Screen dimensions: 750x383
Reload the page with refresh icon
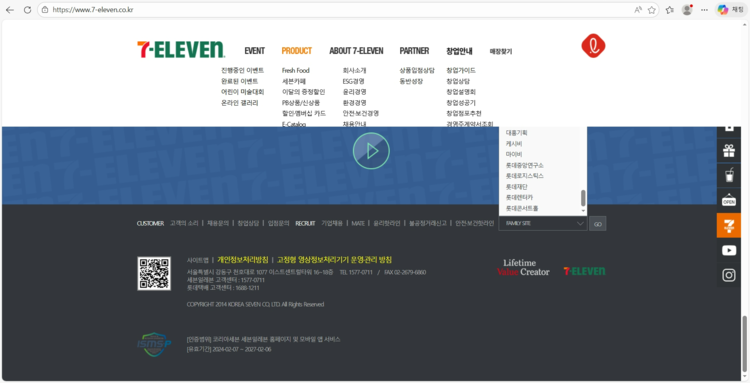[x=27, y=10]
